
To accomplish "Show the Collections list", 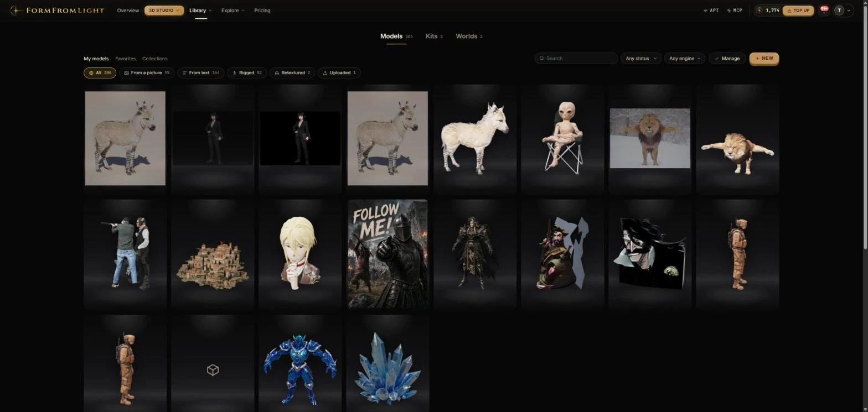I will click(x=154, y=59).
